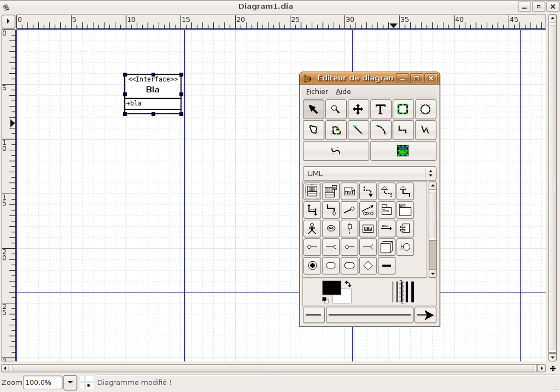Select the Text tool
The width and height of the screenshot is (560, 392).
click(x=380, y=109)
